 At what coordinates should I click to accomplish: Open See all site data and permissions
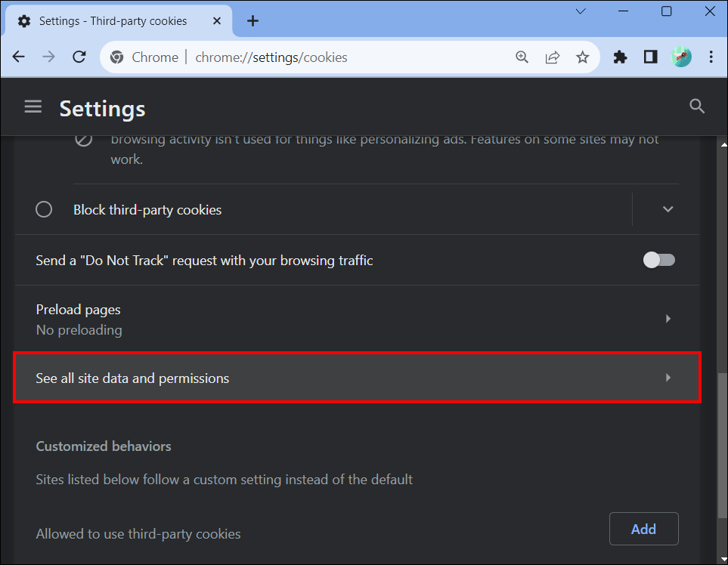click(x=357, y=378)
